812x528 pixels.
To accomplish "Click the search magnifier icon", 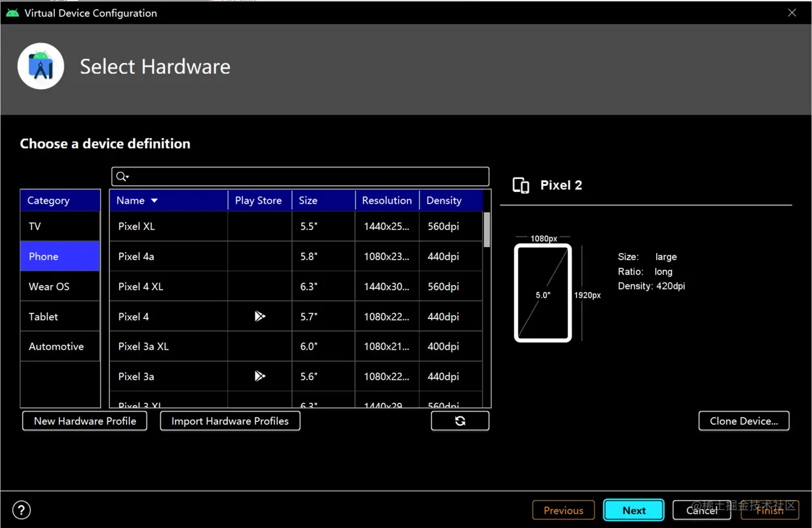I will (122, 176).
